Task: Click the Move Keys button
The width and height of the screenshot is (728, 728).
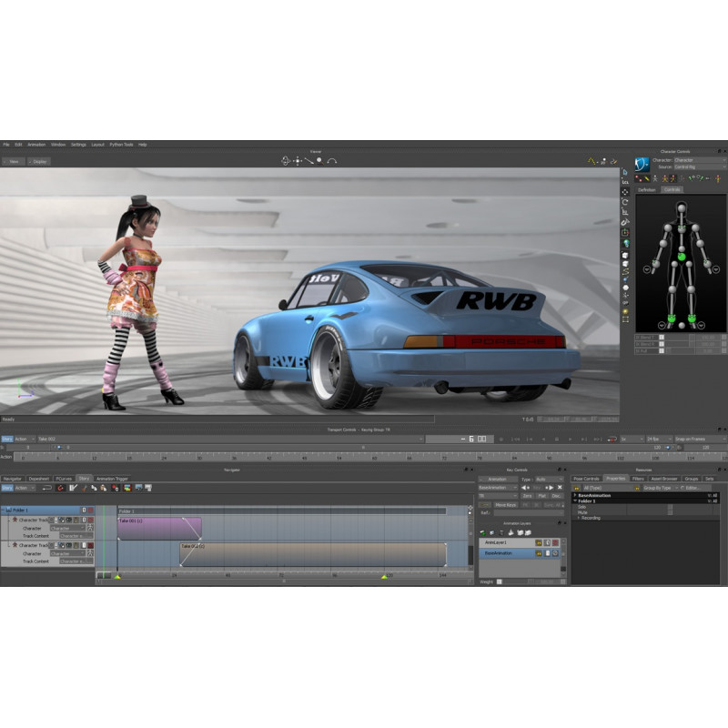Action: (x=506, y=505)
